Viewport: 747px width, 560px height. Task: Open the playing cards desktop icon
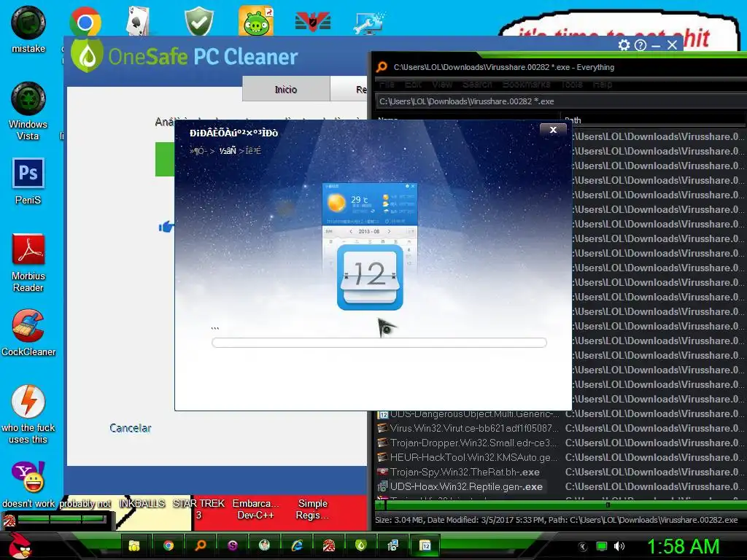coord(138,21)
